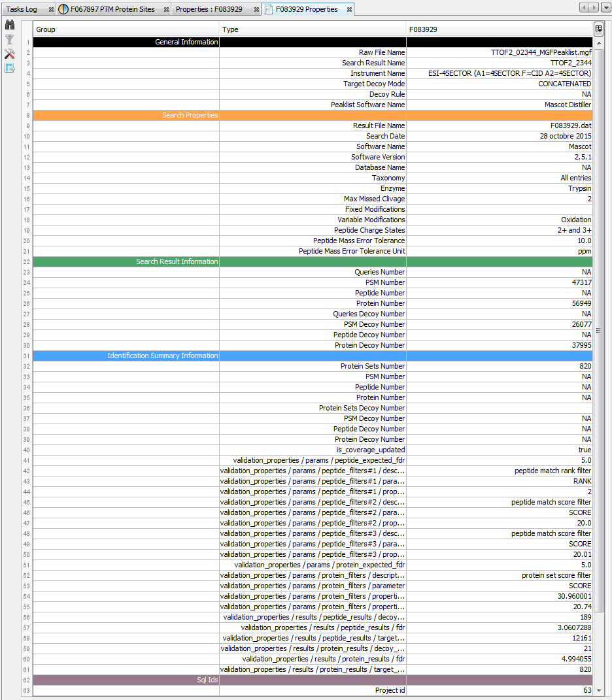The image size is (612, 700).
Task: Select the 2.5.1 version value
Action: click(x=500, y=157)
